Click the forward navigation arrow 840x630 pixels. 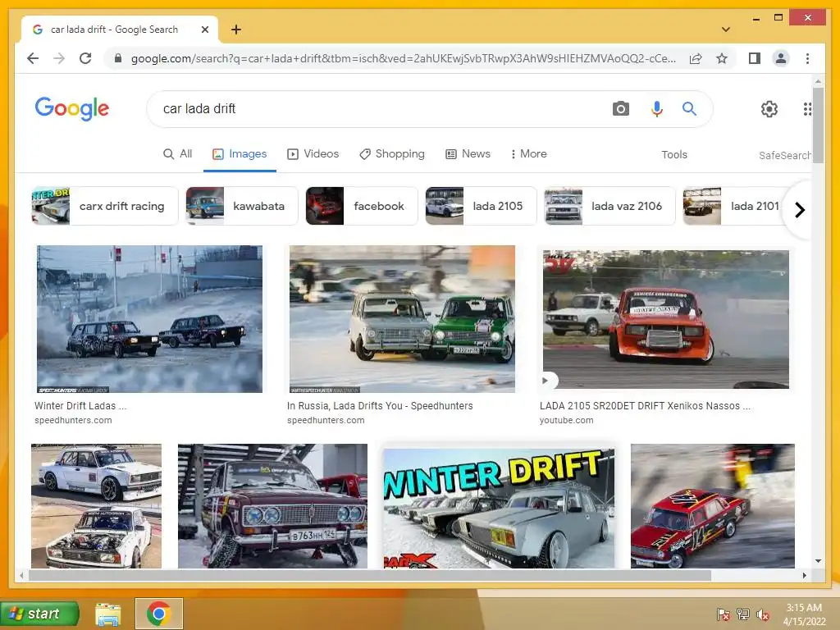tap(59, 58)
